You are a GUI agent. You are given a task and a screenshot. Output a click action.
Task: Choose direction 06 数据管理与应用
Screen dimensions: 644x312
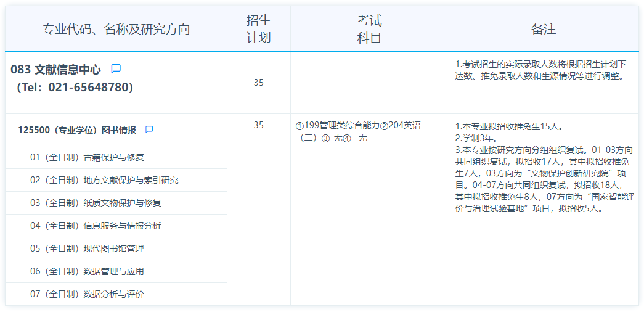(x=87, y=271)
